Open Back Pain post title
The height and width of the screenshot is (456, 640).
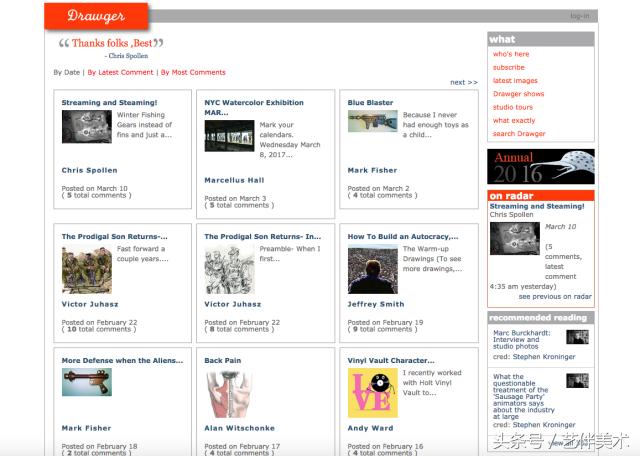[223, 360]
